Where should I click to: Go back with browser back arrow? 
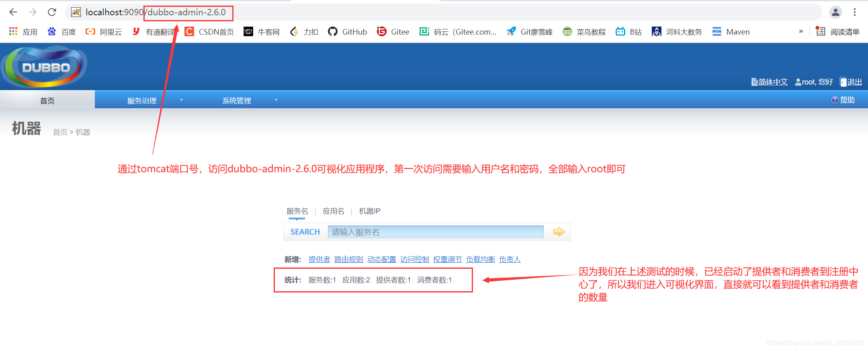(x=13, y=12)
